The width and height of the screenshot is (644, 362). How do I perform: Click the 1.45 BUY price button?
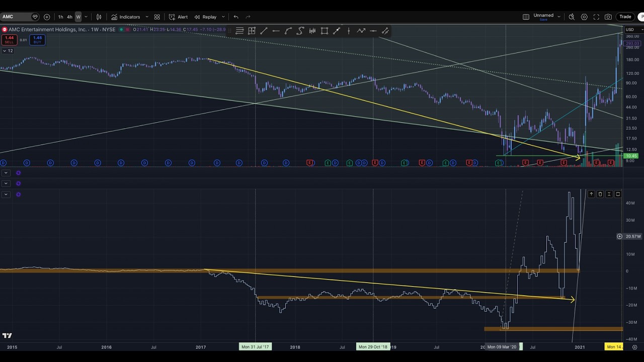pyautogui.click(x=37, y=40)
